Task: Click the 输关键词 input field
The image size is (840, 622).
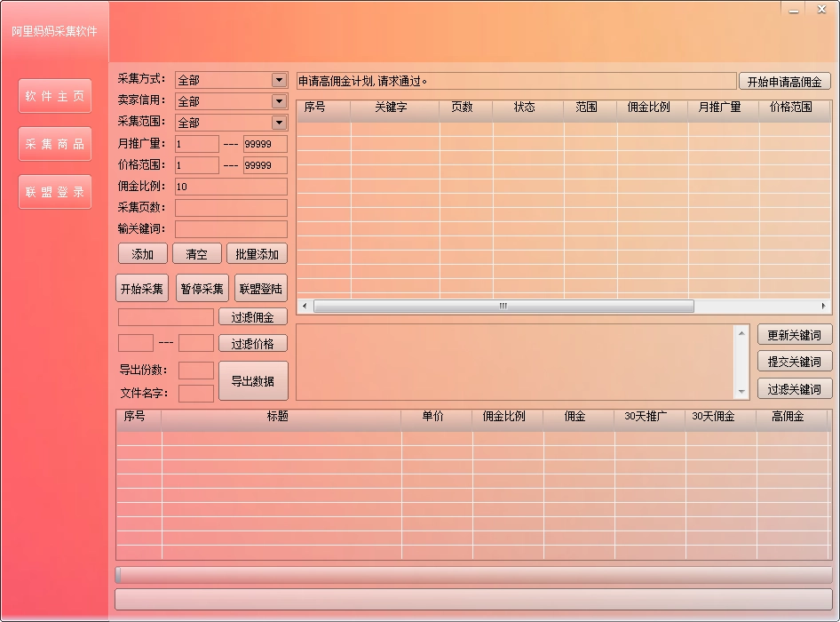Action: 231,228
